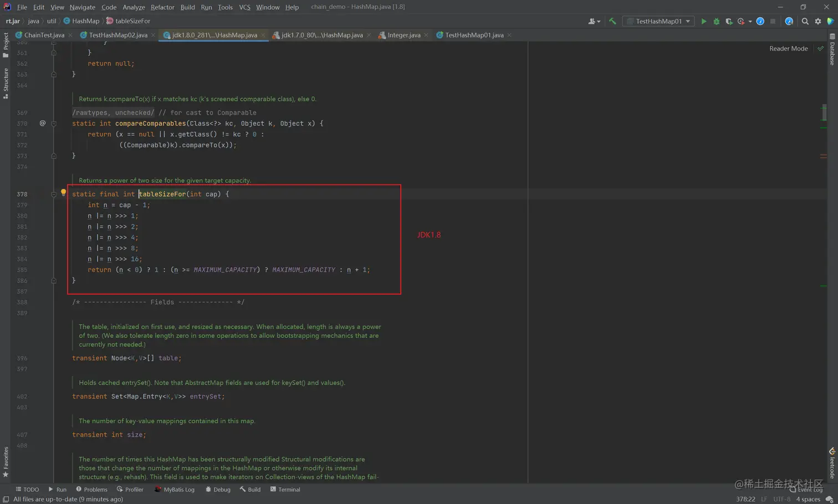Click fold end marker at line 386
Screen dimensions: 838x504
click(54, 281)
